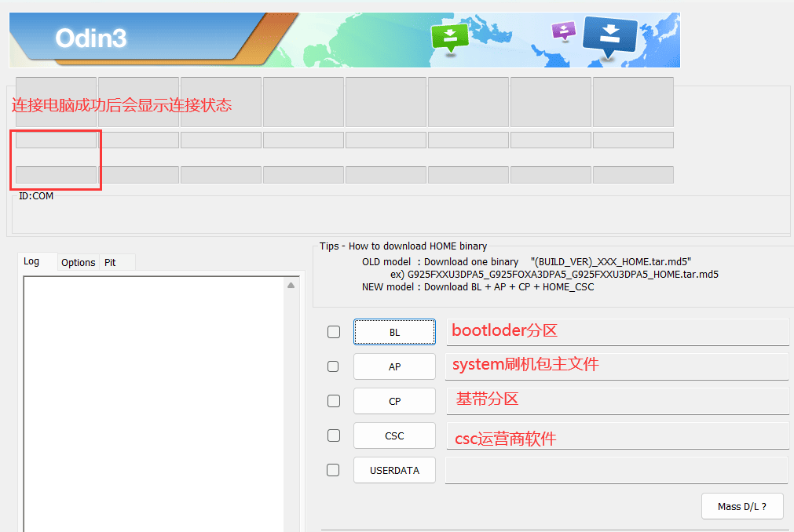Click the Tips - How to download HOME binary heading
Screen dimensions: 794x532
point(403,246)
